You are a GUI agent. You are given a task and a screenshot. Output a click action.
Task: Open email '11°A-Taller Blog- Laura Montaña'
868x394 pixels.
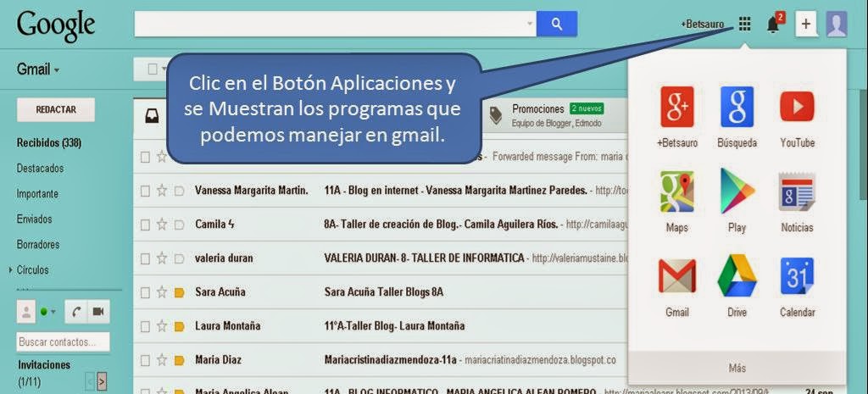tap(395, 326)
